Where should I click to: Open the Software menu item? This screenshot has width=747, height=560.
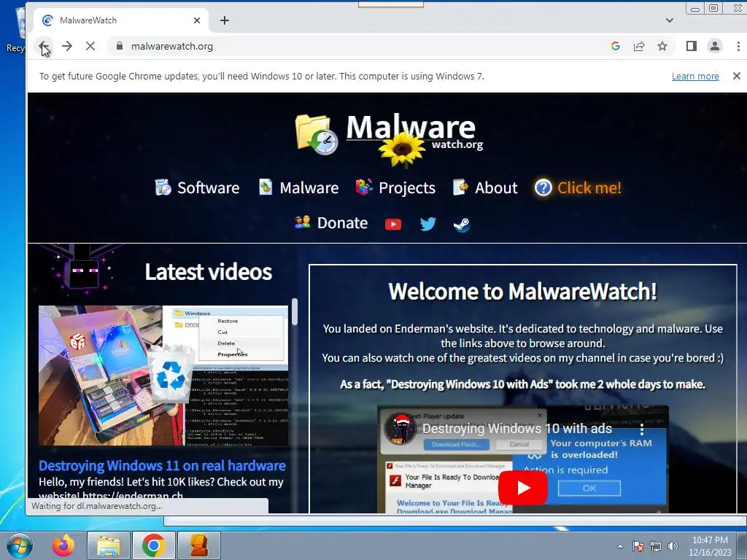click(x=197, y=187)
